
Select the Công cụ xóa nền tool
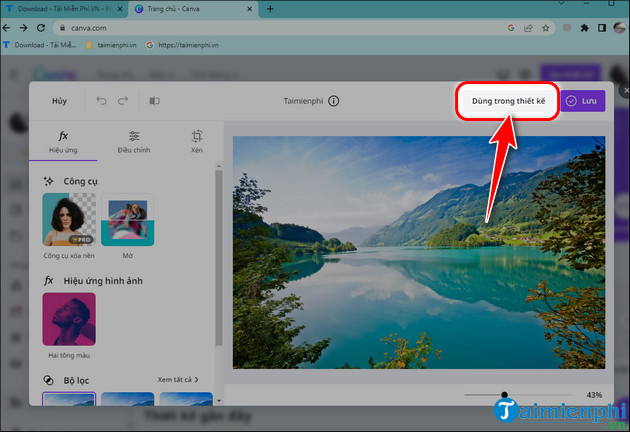pyautogui.click(x=69, y=219)
